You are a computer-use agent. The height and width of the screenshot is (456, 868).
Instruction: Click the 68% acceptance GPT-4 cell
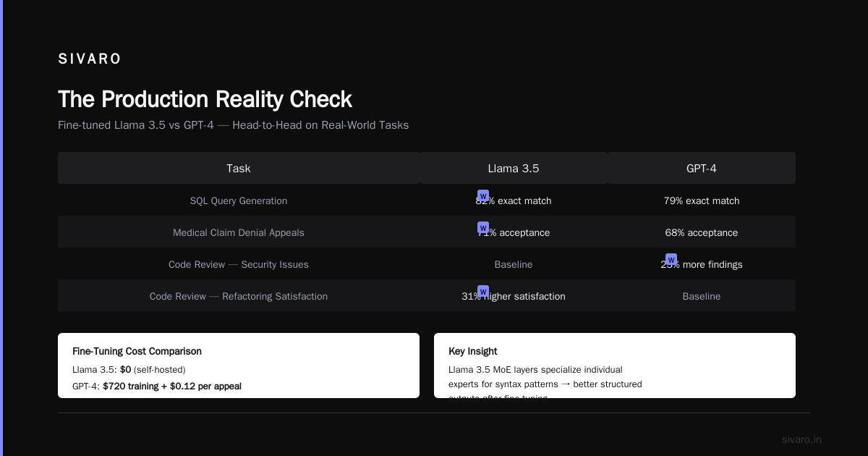702,232
